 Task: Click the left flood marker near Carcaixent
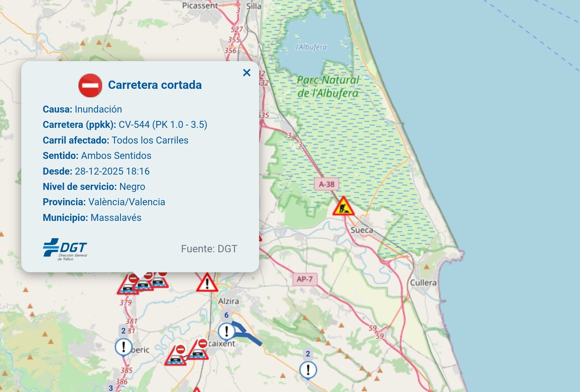[176, 355]
